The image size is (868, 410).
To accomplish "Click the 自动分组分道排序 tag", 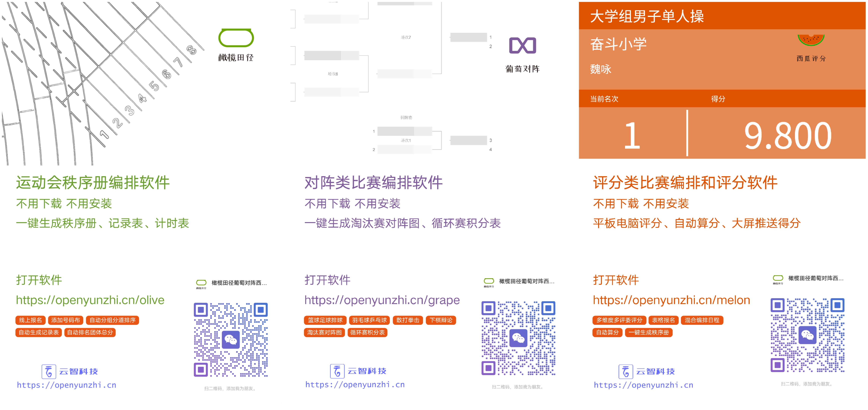I will (x=112, y=320).
